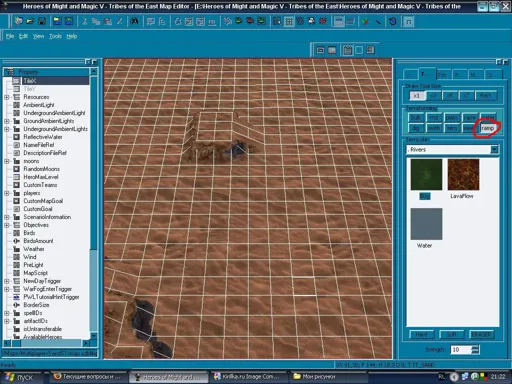Click the ERASER button
This screenshot has height=384, width=512.
481,334
